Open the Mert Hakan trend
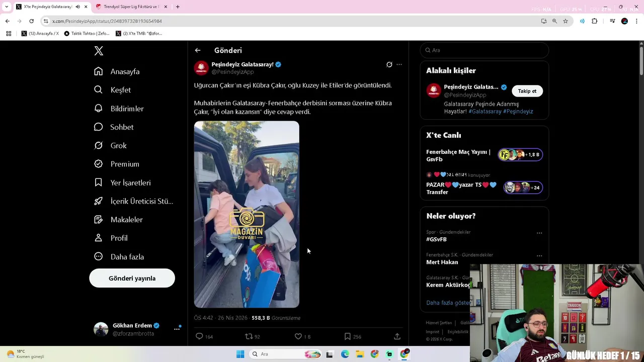This screenshot has height=362, width=644. (442, 262)
